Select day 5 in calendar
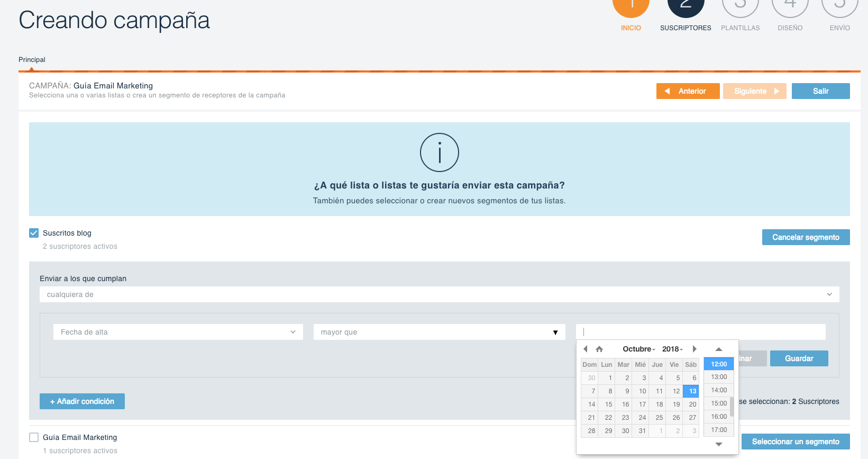 click(674, 378)
